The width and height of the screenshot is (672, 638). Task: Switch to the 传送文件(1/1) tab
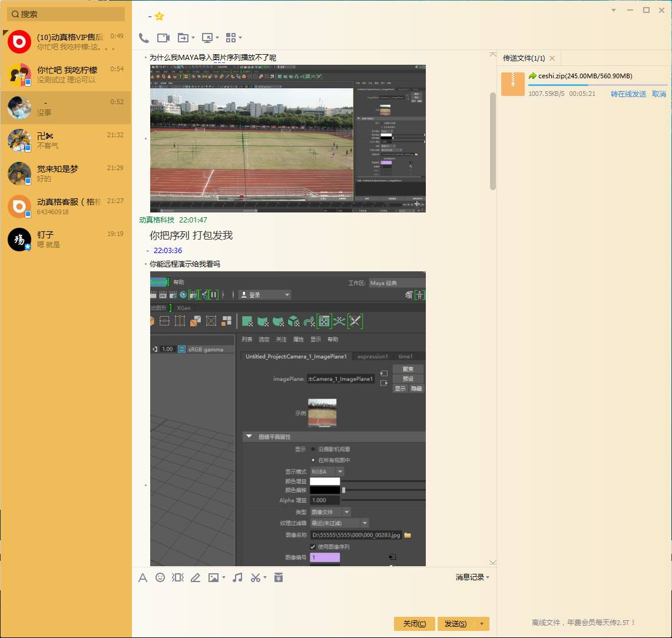coord(524,58)
